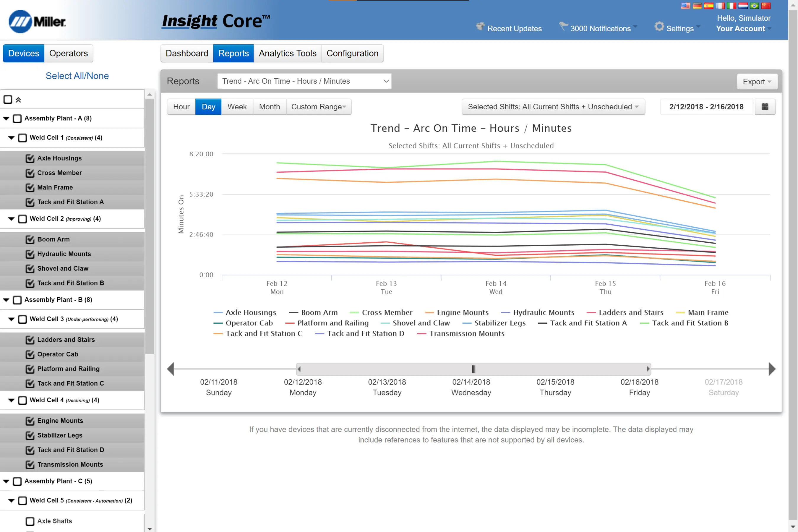798x532 pixels.
Task: Switch to the Operators tab
Action: pos(69,53)
